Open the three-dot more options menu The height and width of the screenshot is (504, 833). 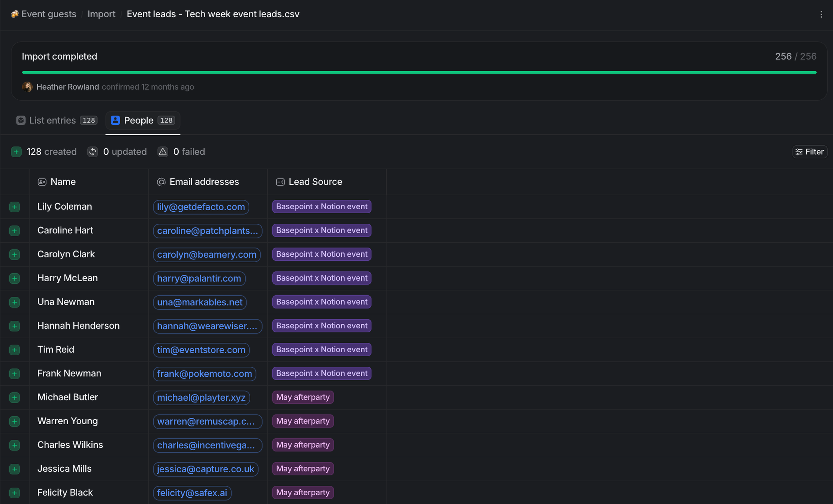coord(821,14)
